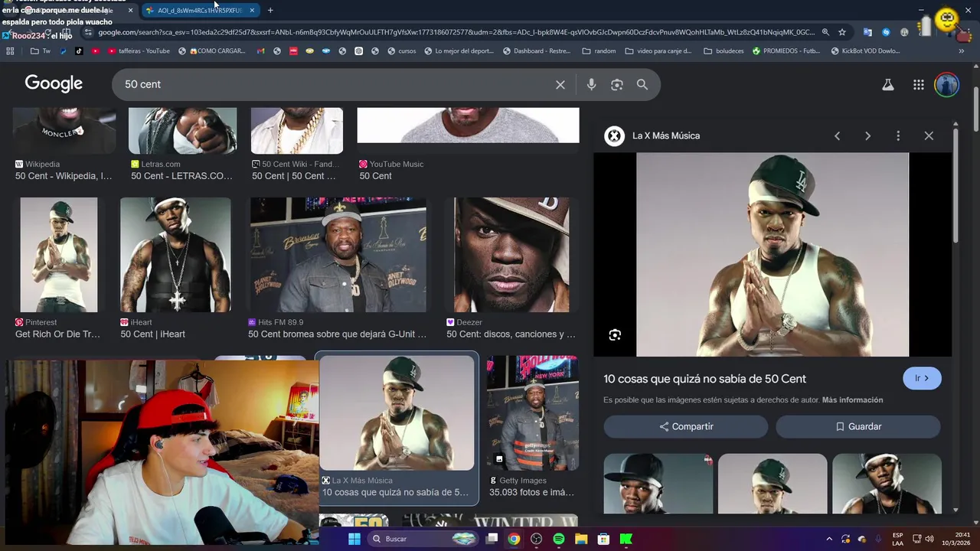Screen dimensions: 980x551
Task: Click the taskbar Buscar search box
Action: pos(422,539)
